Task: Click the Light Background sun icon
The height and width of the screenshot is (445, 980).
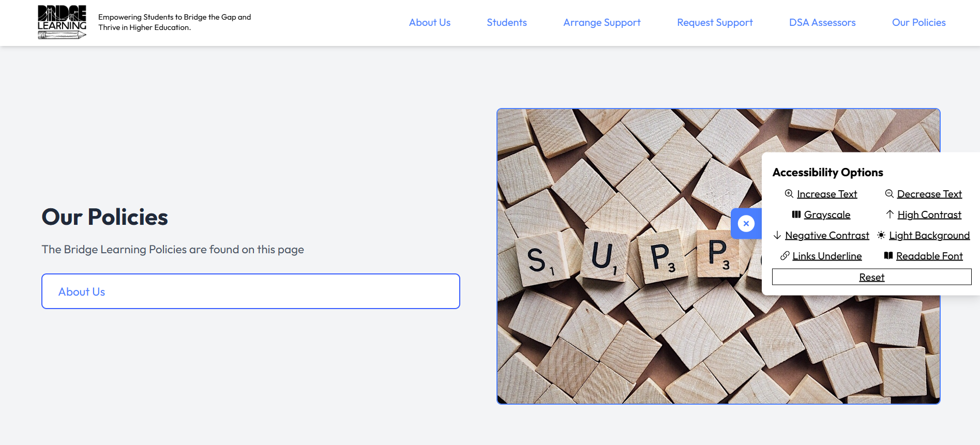Action: 881,235
